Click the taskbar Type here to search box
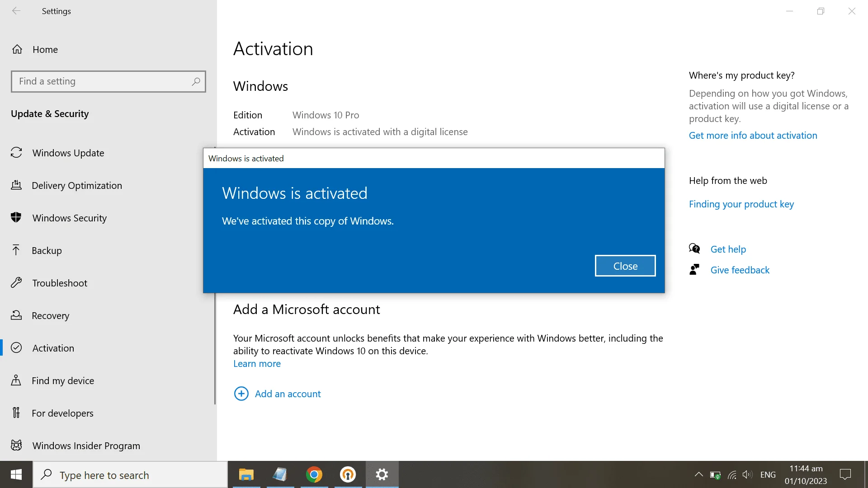Viewport: 868px width, 488px height. click(130, 474)
